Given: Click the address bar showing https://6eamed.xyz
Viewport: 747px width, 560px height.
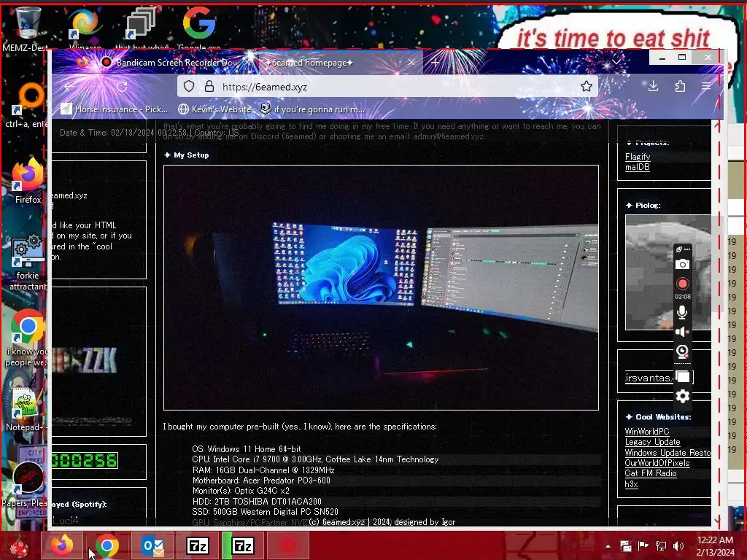Looking at the screenshot, I should pos(388,87).
